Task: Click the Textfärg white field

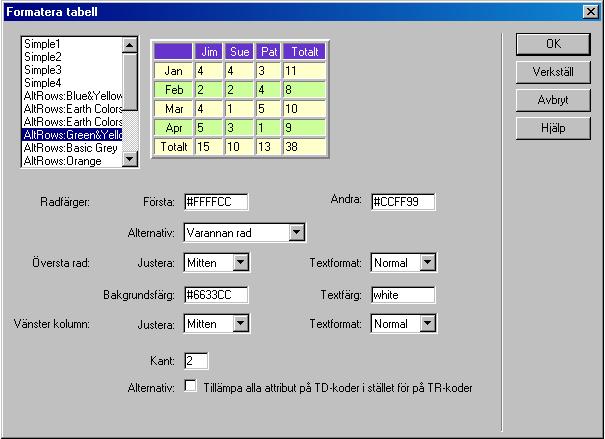Action: pos(403,295)
